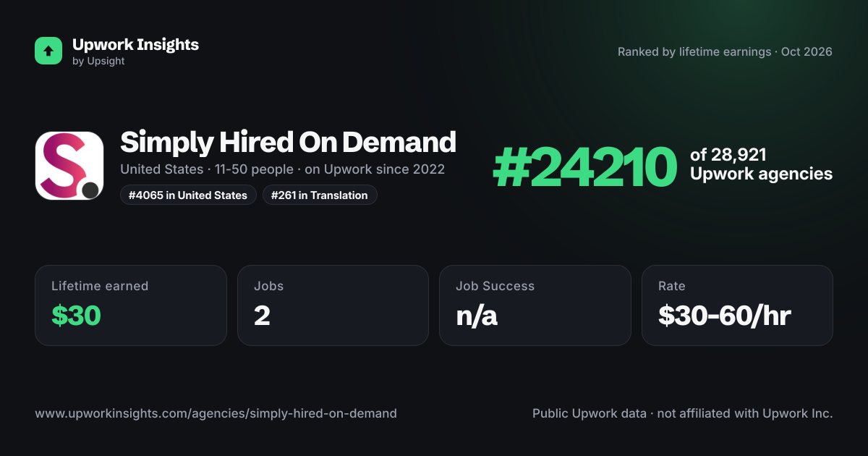This screenshot has width=868, height=456.
Task: Click 'Ranked by lifetime earnings · Oct 2026' text
Action: click(725, 52)
